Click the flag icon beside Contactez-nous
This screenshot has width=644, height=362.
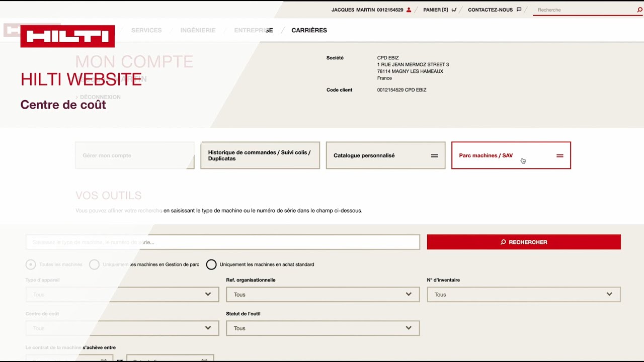519,10
